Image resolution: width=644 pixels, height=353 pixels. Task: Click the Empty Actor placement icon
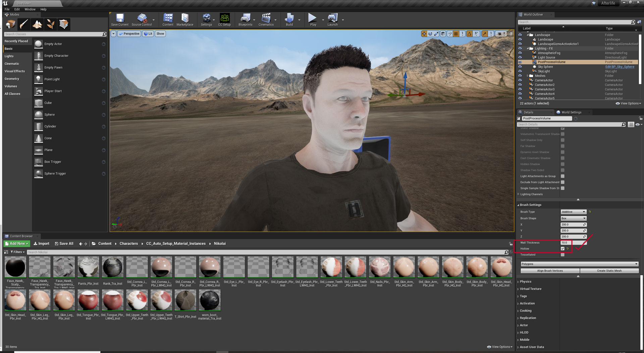(39, 44)
